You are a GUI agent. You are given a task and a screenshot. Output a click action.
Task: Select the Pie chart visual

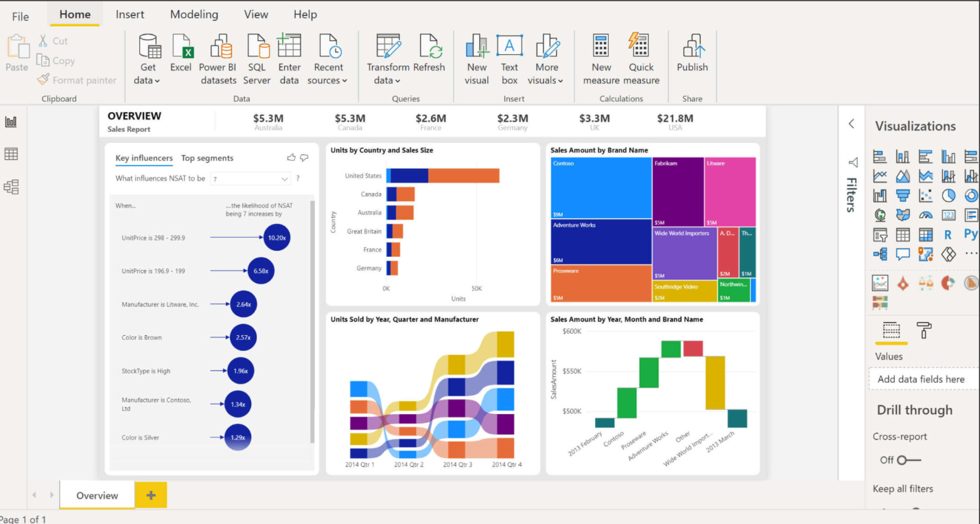coord(948,195)
